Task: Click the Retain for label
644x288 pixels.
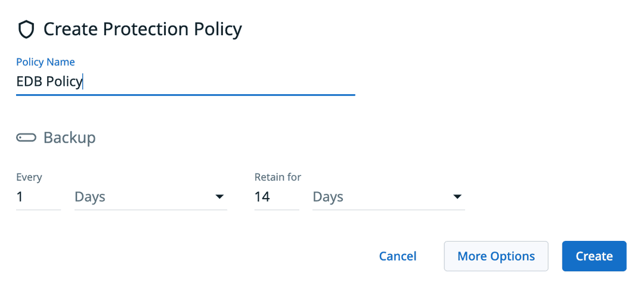Action: pyautogui.click(x=278, y=177)
